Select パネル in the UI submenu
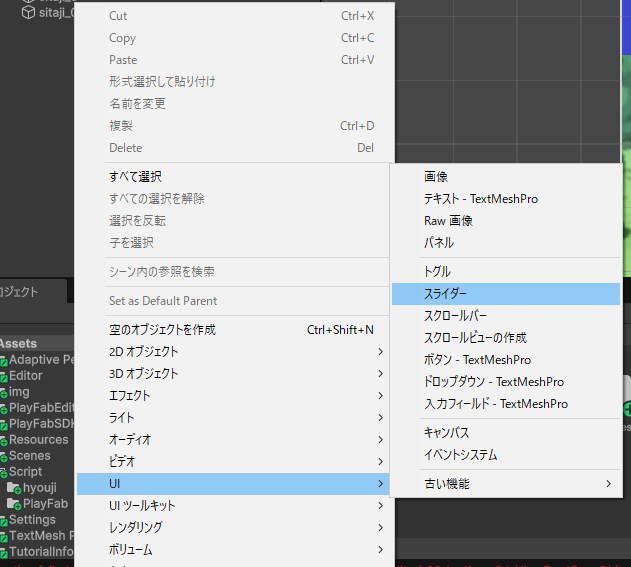This screenshot has height=567, width=631. point(505,243)
